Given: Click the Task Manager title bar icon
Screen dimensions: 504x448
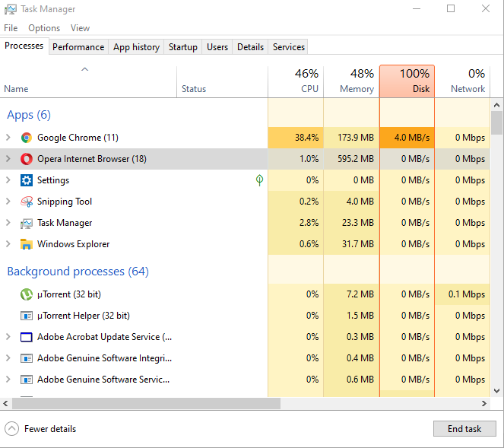Looking at the screenshot, I should point(11,9).
